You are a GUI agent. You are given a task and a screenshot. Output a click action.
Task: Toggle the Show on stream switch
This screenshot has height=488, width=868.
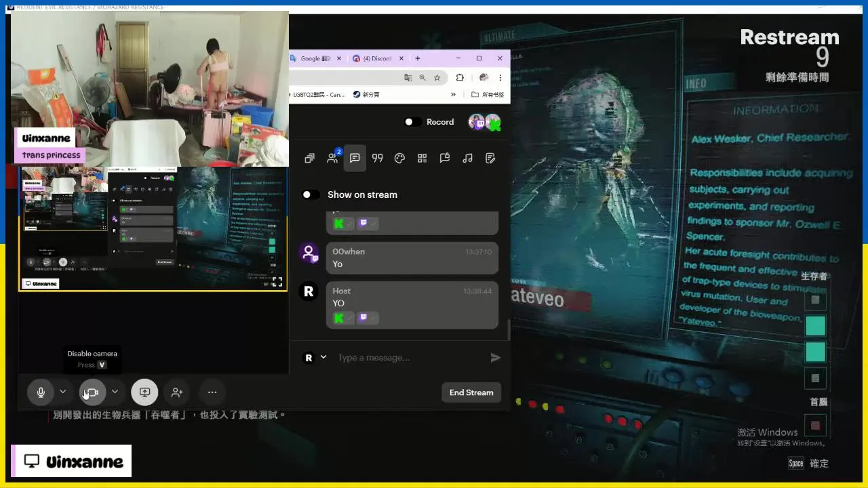click(311, 195)
